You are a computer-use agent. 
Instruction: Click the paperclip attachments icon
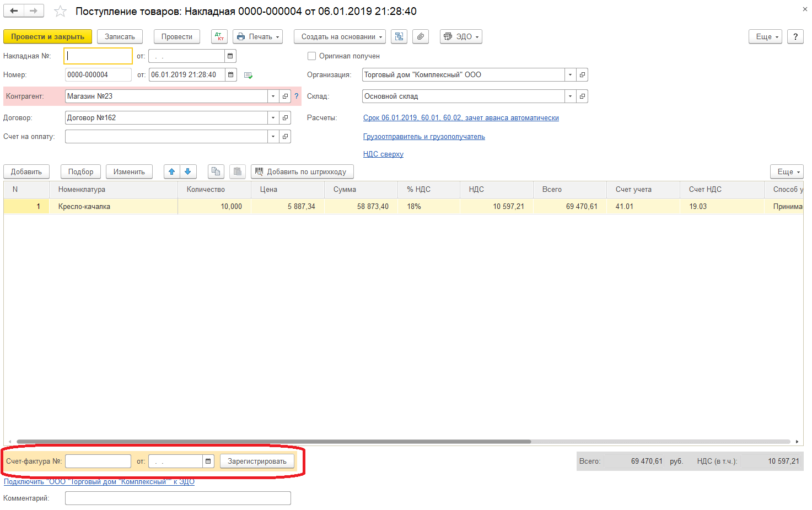(x=421, y=37)
